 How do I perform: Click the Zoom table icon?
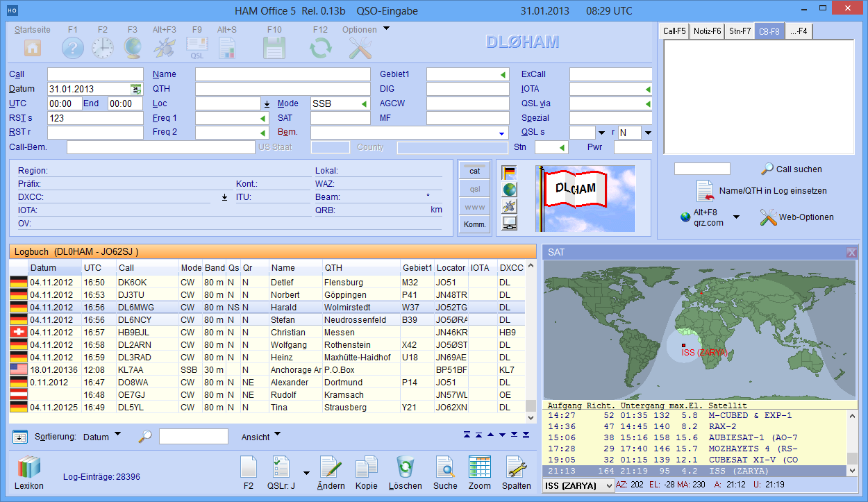(480, 467)
